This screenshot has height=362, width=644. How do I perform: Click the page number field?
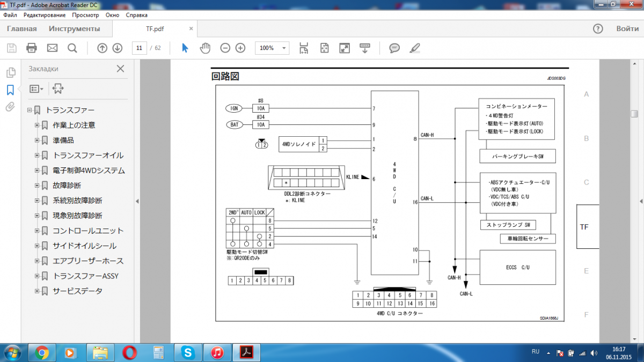[x=140, y=48]
